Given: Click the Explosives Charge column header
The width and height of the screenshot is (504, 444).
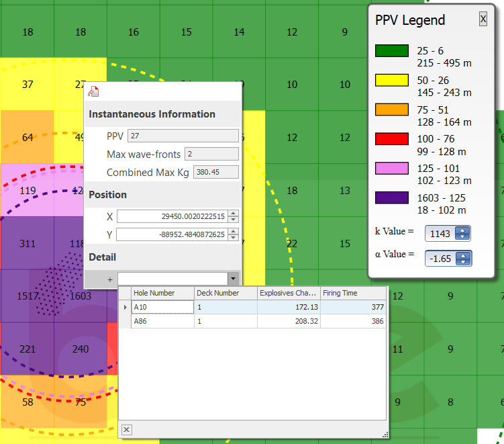Looking at the screenshot, I should point(289,293).
